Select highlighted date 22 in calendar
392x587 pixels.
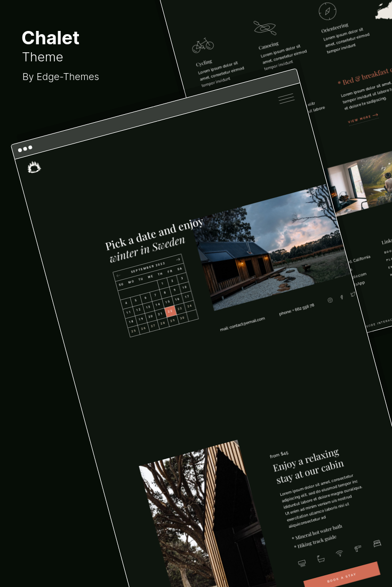pyautogui.click(x=170, y=311)
